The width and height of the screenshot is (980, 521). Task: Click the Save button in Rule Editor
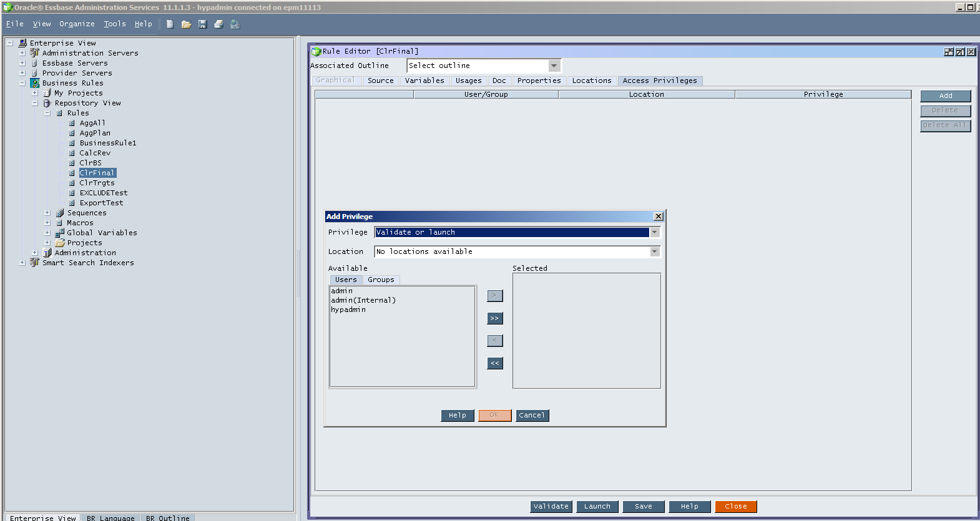(644, 507)
